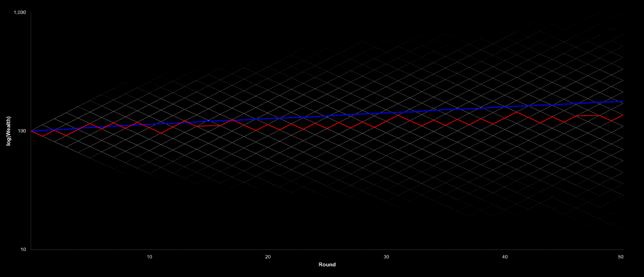
Task: Select the blue line above round 30
Action: [x=386, y=113]
